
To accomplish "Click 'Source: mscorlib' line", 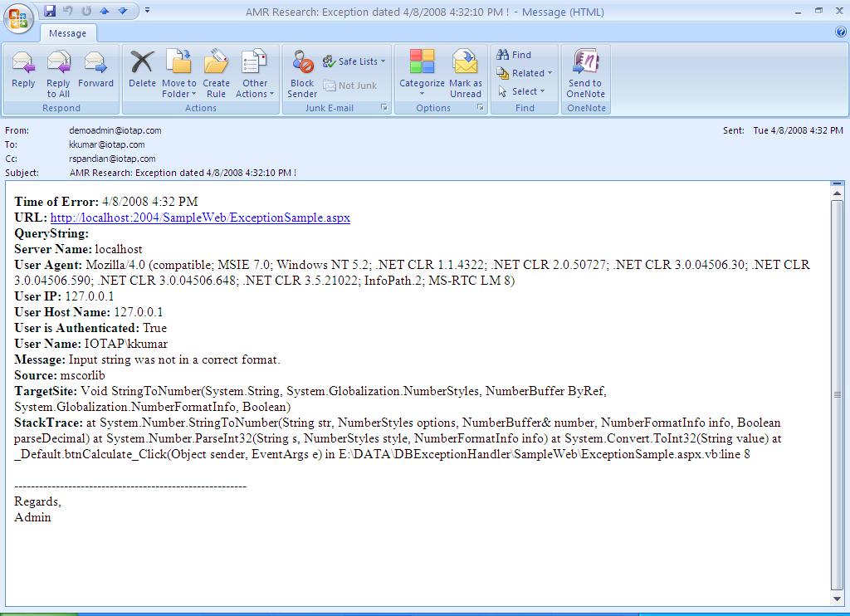I will [x=60, y=375].
